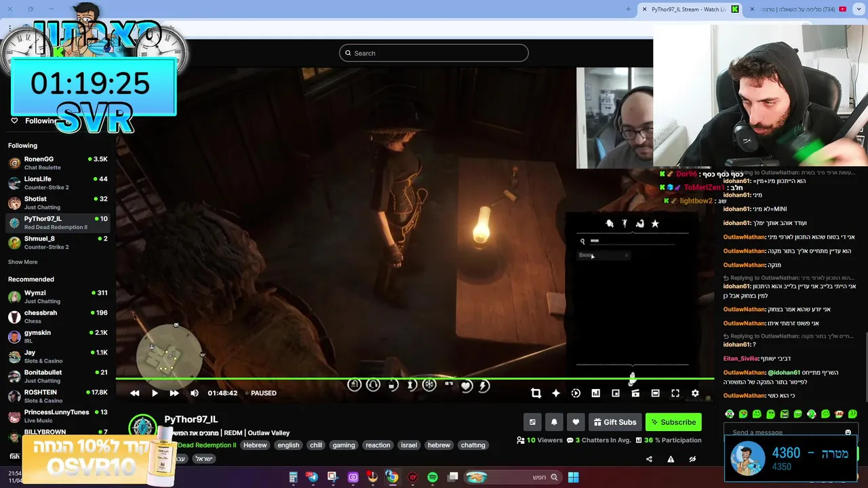Click the play button on paused stream

point(155,393)
